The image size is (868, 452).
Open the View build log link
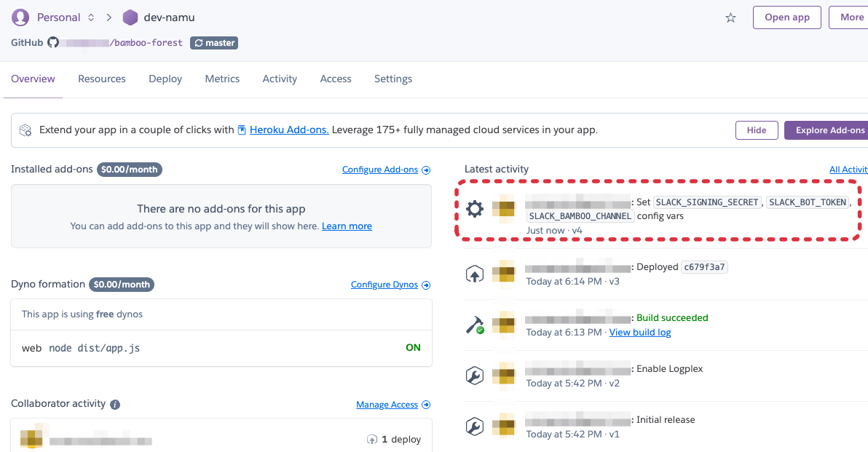click(x=640, y=332)
